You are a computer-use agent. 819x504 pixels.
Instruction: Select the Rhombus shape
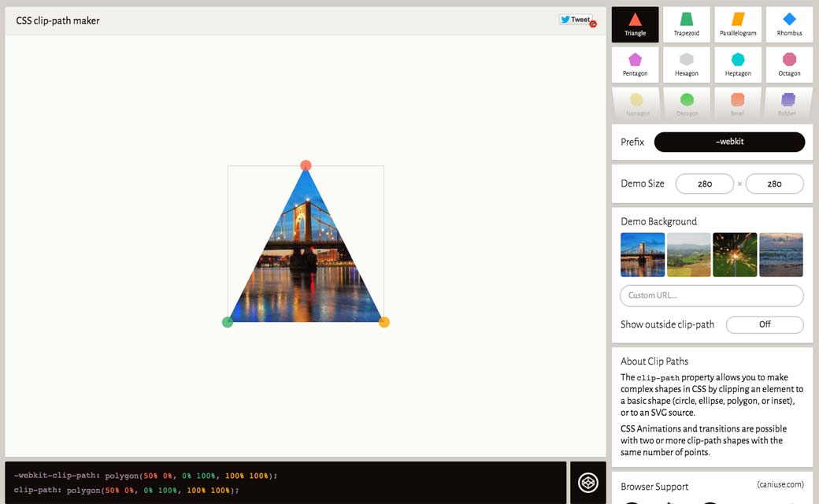click(789, 24)
